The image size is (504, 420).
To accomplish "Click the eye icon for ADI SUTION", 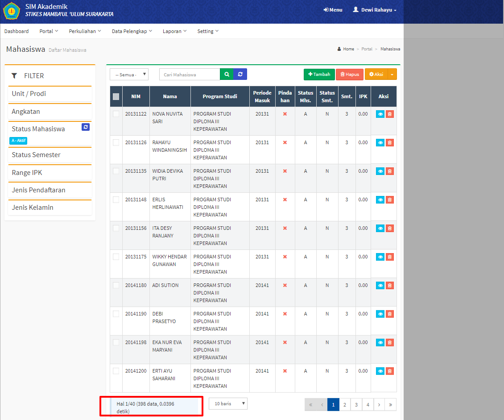I will [380, 286].
